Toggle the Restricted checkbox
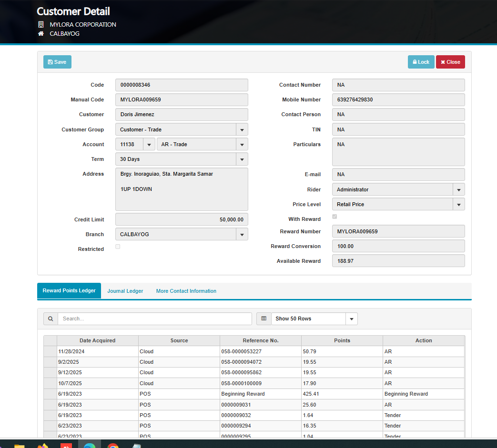This screenshot has width=497, height=448. tap(118, 247)
